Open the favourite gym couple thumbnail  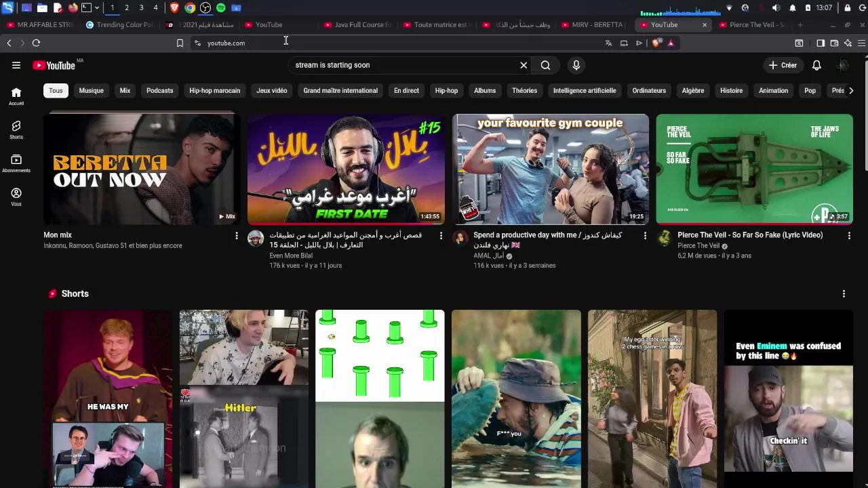pos(551,169)
